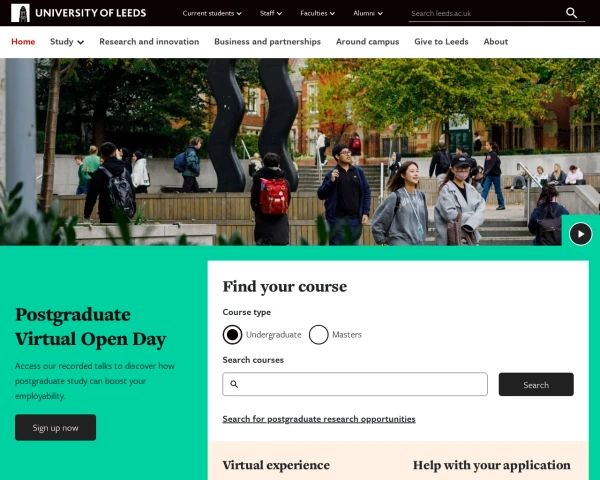Viewport: 600px width, 480px height.
Task: Open the Give to Leeds page
Action: pyautogui.click(x=441, y=42)
